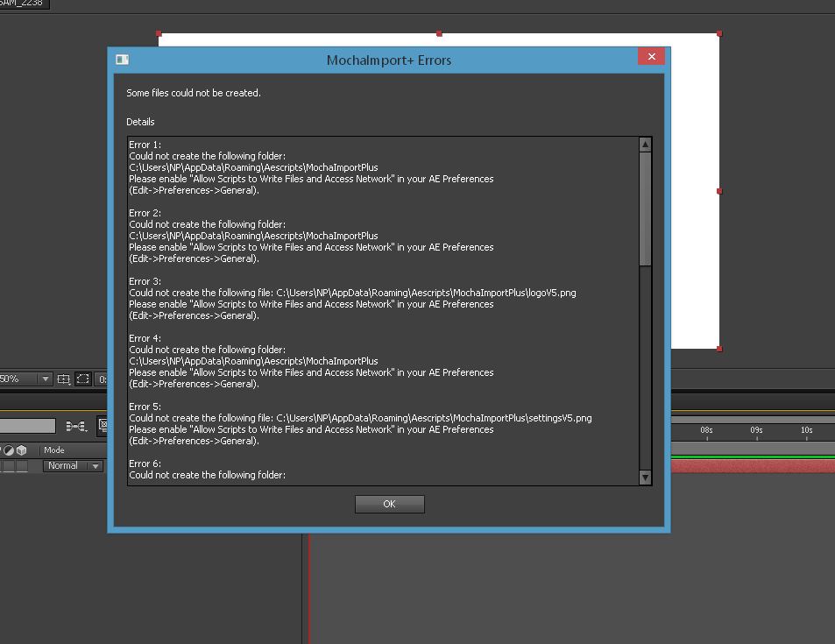Viewport: 835px width, 644px height.
Task: Click the Mode column header
Action: coord(54,450)
